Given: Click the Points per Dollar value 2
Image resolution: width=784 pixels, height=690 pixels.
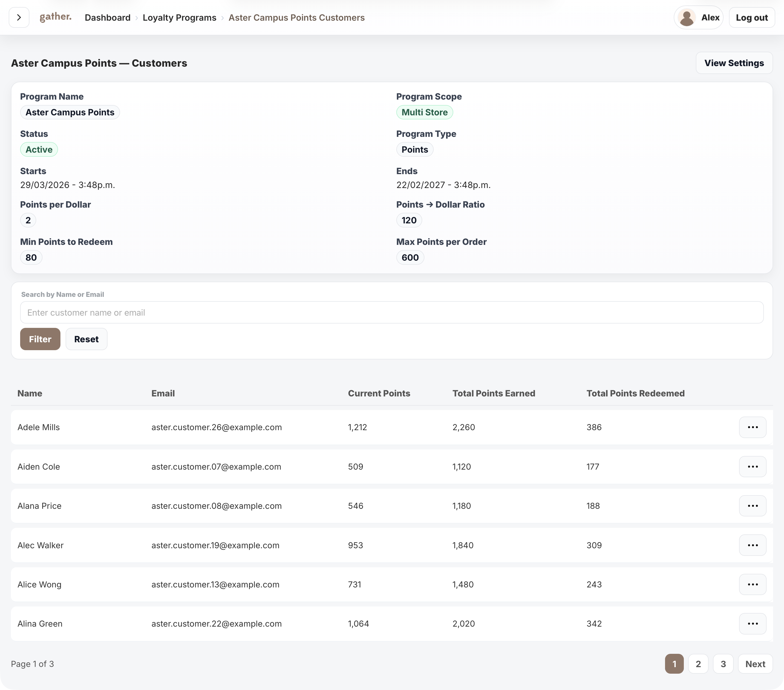Looking at the screenshot, I should coord(28,220).
